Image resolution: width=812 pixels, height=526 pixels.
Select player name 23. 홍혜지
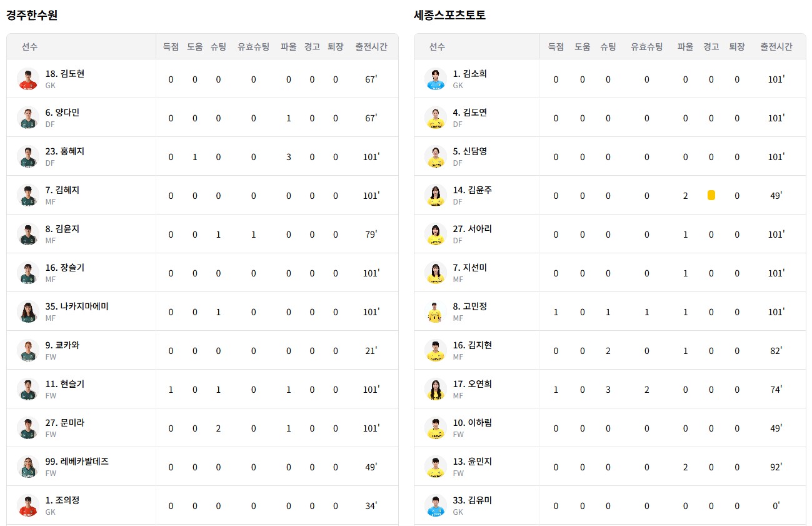click(65, 151)
